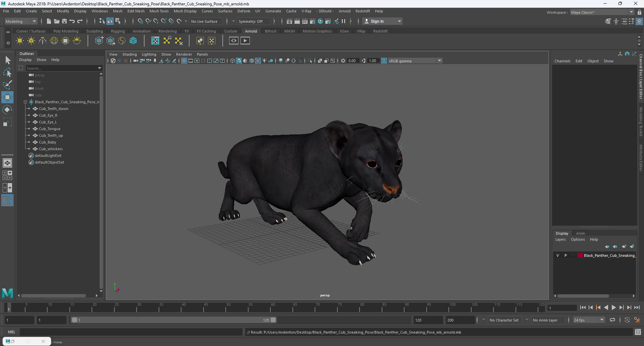
Task: Activate the Lasso Select tool
Action: 7,72
